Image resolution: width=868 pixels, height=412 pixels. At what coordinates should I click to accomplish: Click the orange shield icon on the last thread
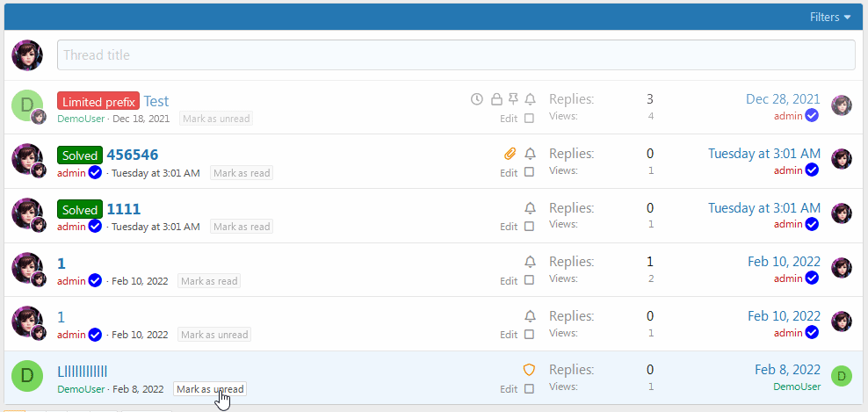pyautogui.click(x=529, y=371)
